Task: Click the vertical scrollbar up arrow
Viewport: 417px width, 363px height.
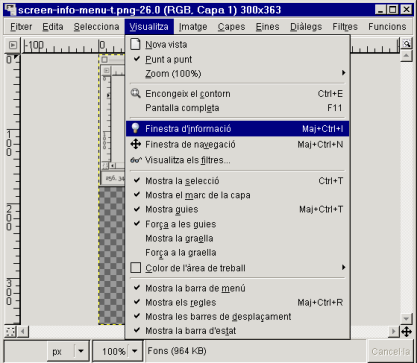Action: (x=406, y=55)
